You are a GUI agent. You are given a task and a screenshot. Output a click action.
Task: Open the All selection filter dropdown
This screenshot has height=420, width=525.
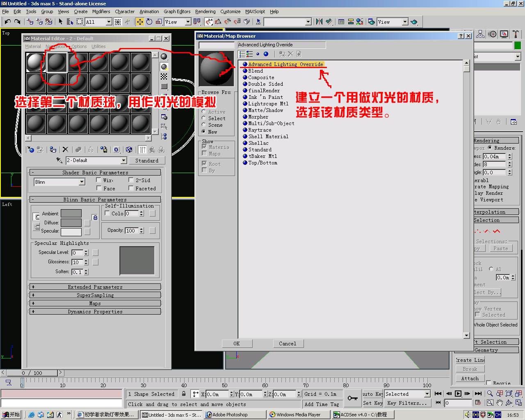[x=109, y=22]
